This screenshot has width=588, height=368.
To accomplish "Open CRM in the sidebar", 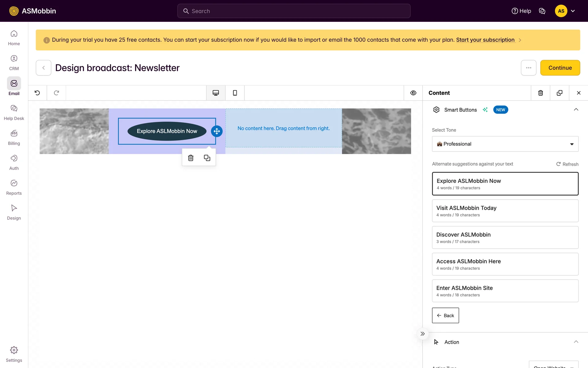I will tap(14, 63).
